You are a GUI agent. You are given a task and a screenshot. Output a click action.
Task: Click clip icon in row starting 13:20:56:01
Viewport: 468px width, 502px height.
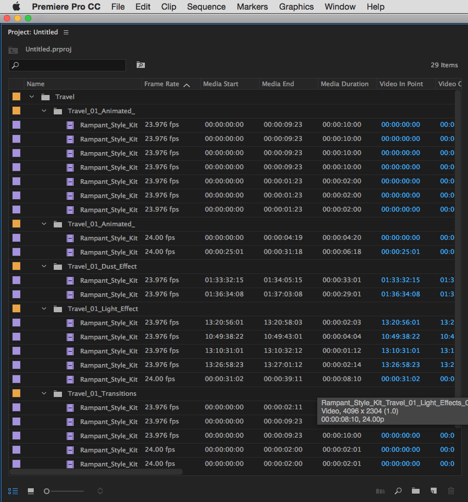pyautogui.click(x=70, y=323)
